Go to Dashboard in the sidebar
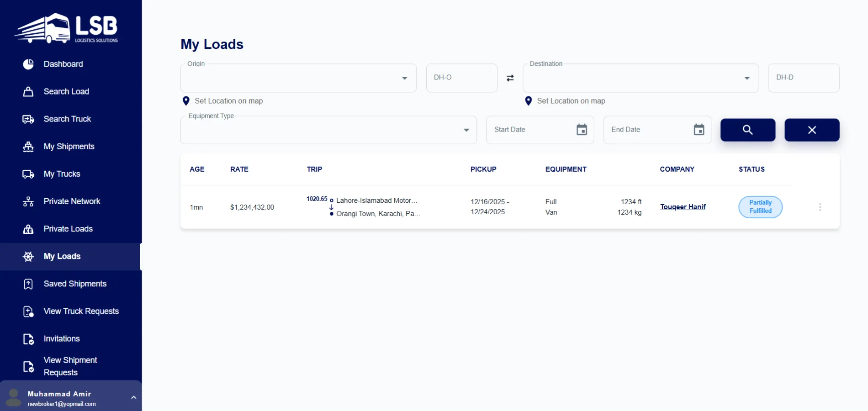The width and height of the screenshot is (868, 411). pyautogui.click(x=63, y=64)
